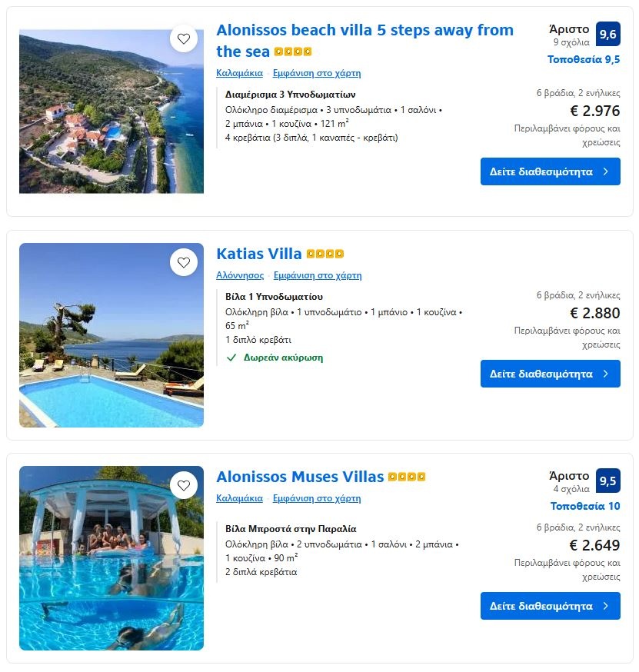
Task: Click the Αλόννησος location link
Action: pyautogui.click(x=240, y=275)
